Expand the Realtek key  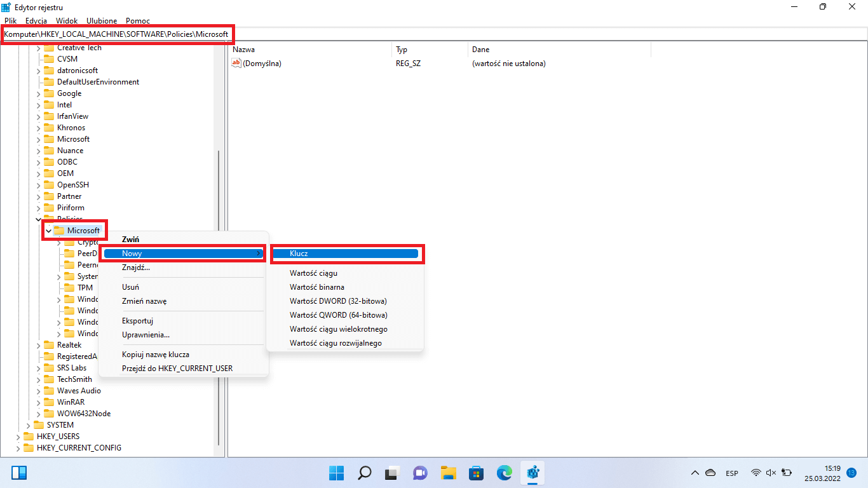point(38,345)
